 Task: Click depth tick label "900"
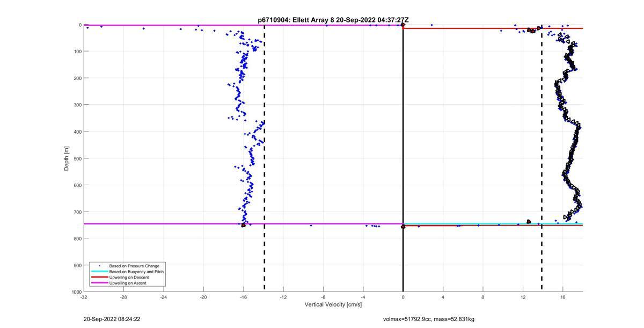[77, 265]
